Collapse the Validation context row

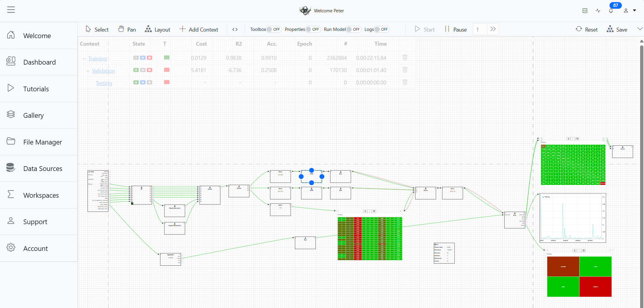click(x=88, y=71)
